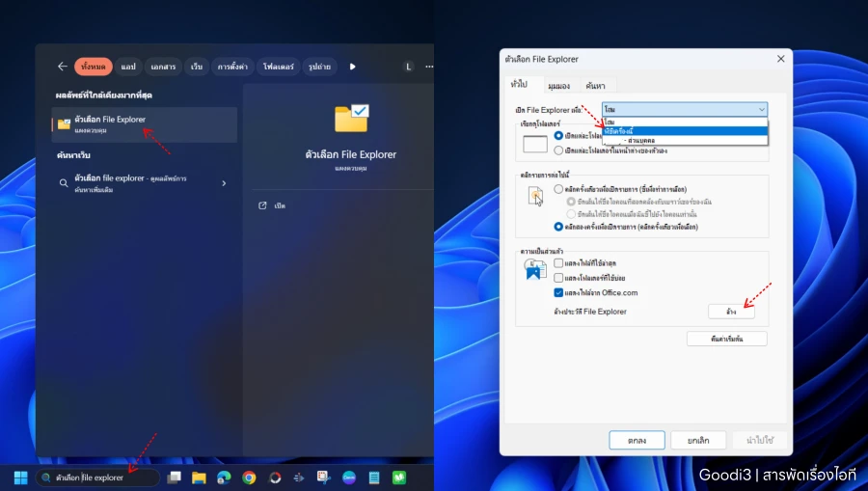
Task: Expand the web search result chevron
Action: 224,183
